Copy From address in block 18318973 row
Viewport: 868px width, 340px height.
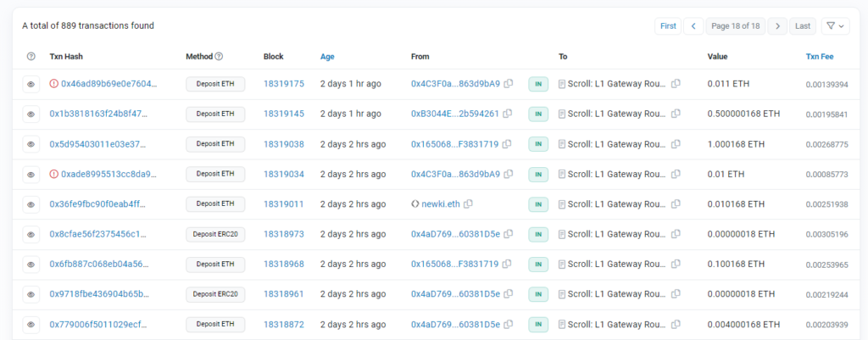pyautogui.click(x=509, y=234)
